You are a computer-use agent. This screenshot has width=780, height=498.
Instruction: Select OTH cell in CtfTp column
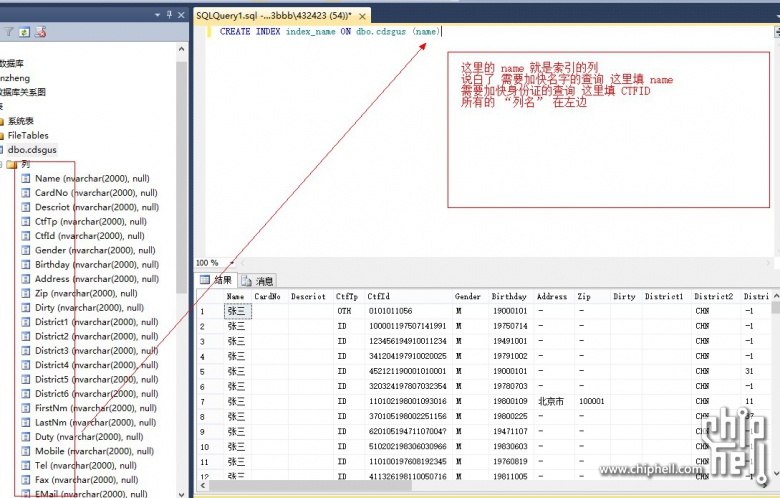[349, 311]
